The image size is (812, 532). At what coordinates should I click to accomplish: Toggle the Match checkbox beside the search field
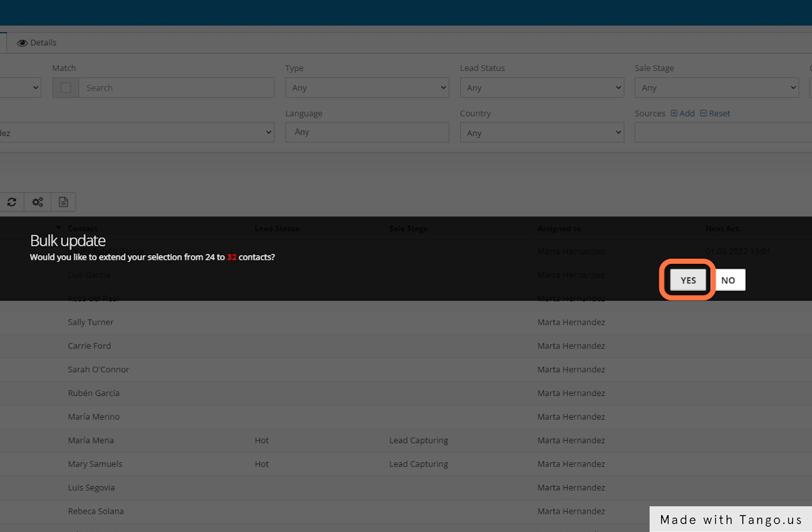point(66,87)
